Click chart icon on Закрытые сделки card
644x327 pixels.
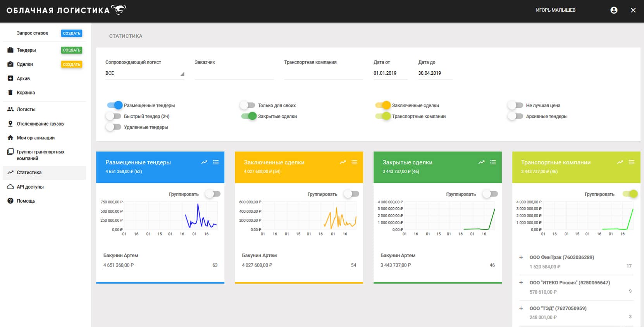tap(481, 162)
